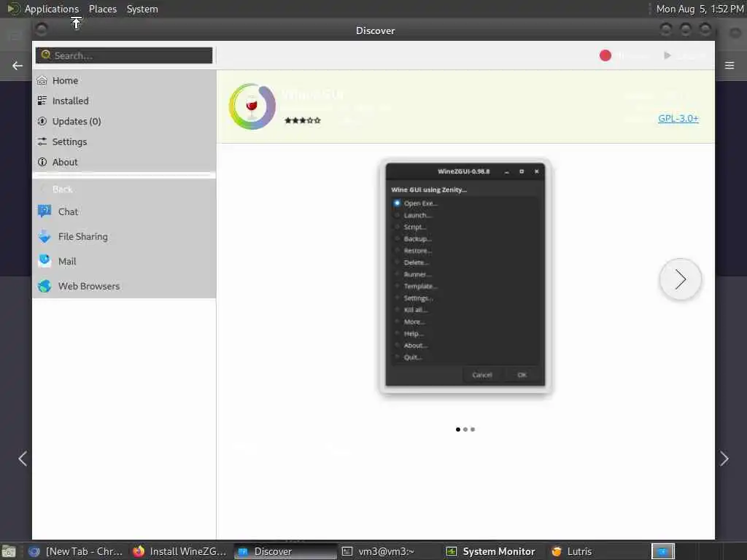Open the About page
The width and height of the screenshot is (747, 560).
(124, 163)
